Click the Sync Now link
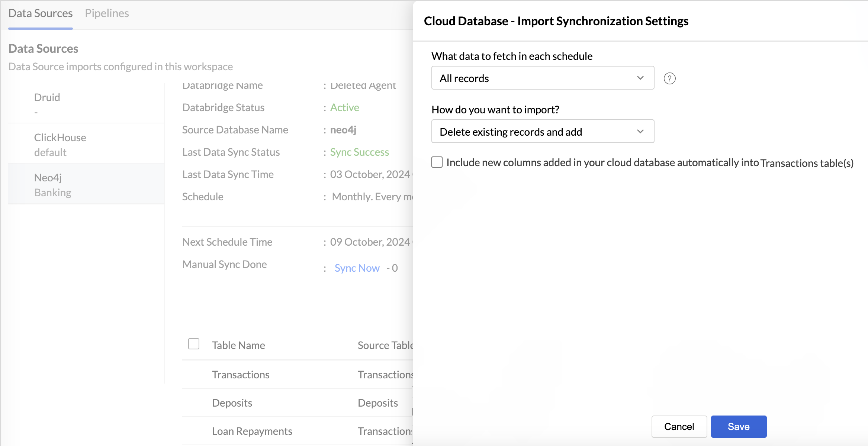The width and height of the screenshot is (868, 446). 357,268
